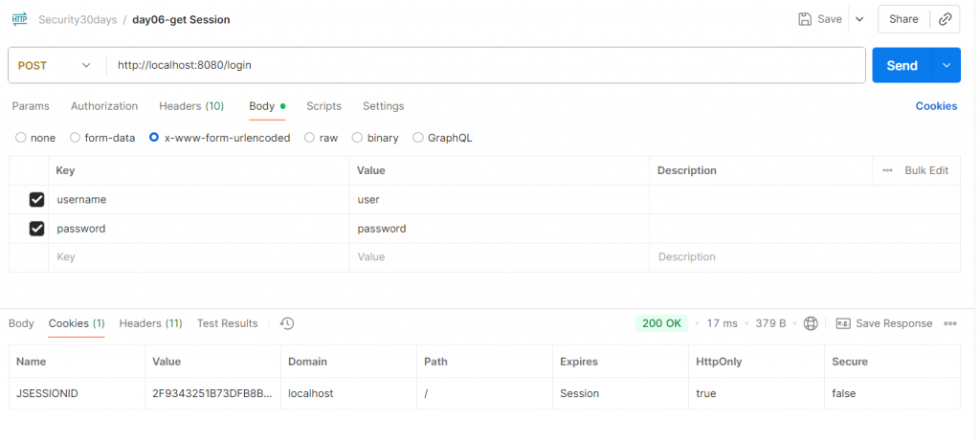Select the raw body type radio button
Screen dimensions: 980x441
point(309,138)
